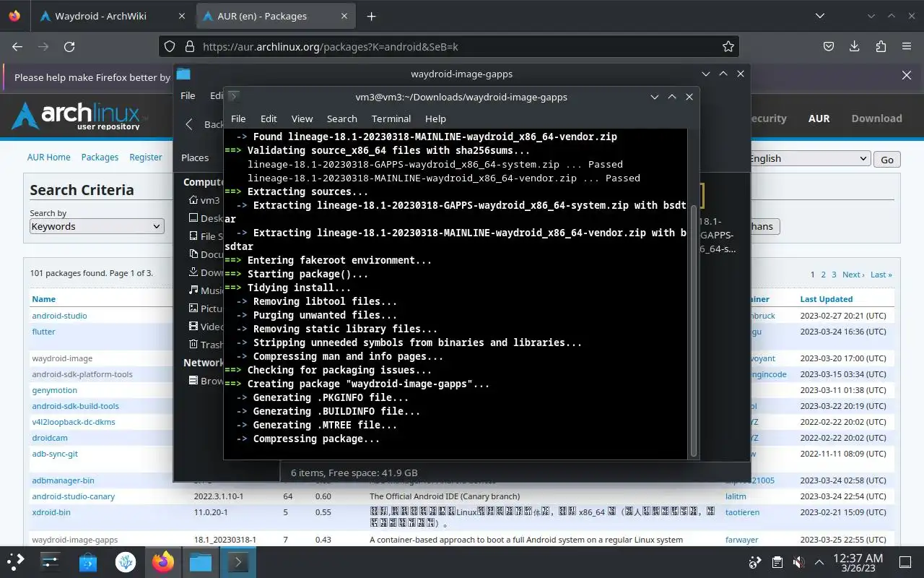Screen dimensions: 924x578
Task: Open the muted volume tray icon
Action: (798, 562)
